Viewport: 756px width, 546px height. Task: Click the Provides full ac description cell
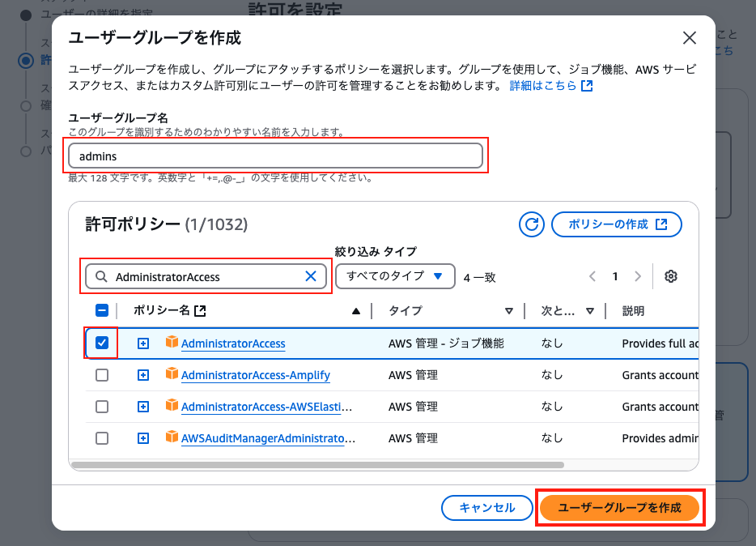tap(660, 343)
